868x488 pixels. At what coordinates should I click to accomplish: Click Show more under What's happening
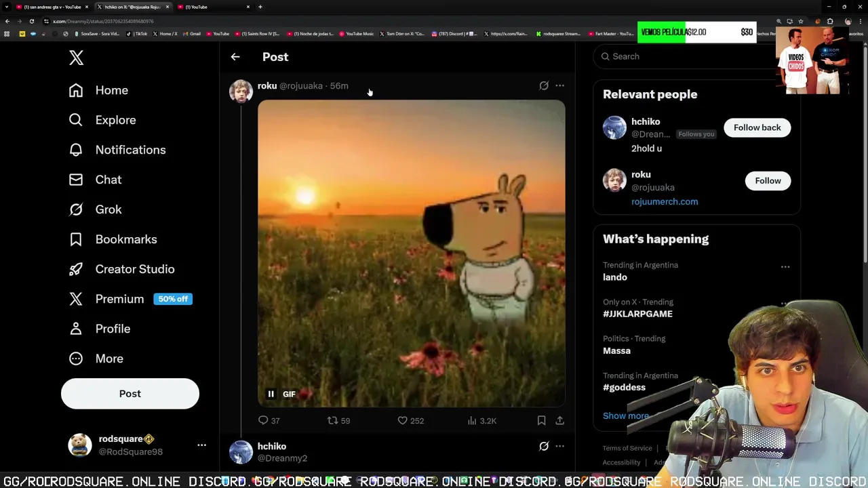626,415
